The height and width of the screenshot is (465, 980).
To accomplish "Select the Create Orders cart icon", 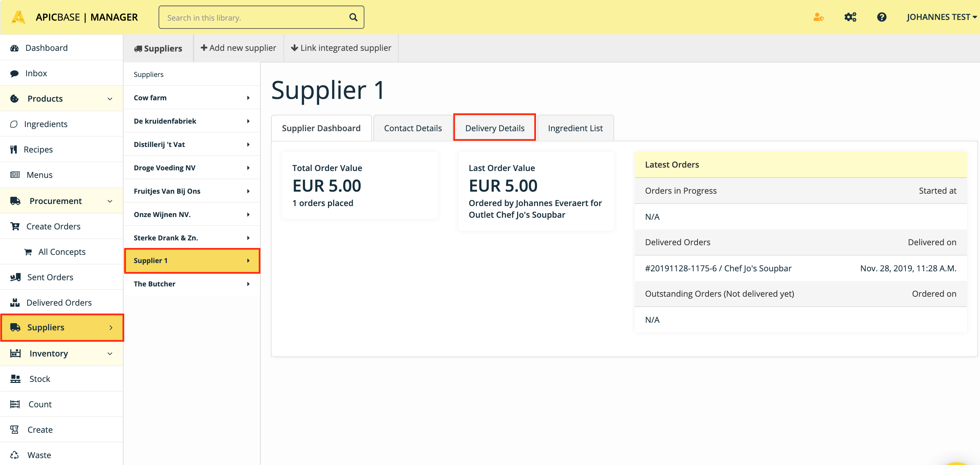I will coord(14,226).
